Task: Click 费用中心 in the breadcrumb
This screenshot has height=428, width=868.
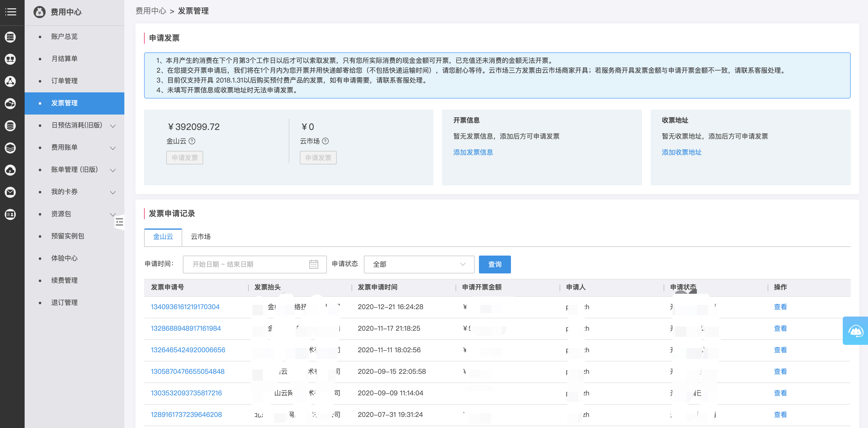Action: click(x=151, y=11)
